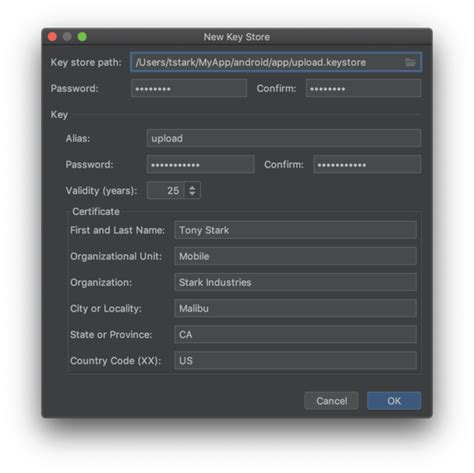Click the Certificate group label
Viewport: 474px width, 473px height.
tap(96, 211)
